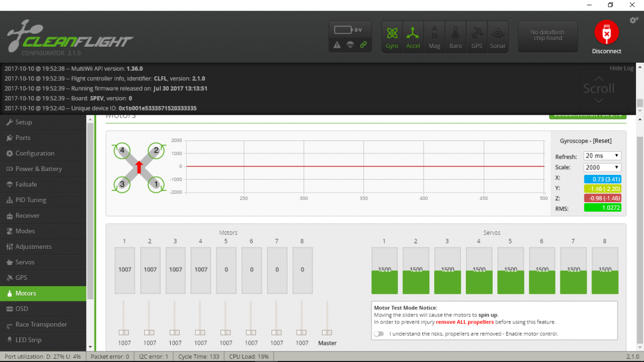Switch to the Receiver tab
The width and height of the screenshot is (644, 362).
[27, 216]
